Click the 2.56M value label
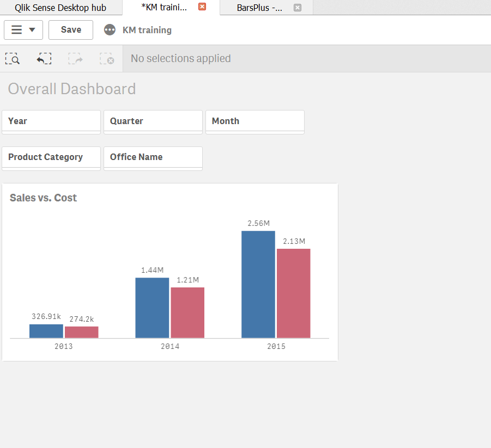 (x=259, y=223)
